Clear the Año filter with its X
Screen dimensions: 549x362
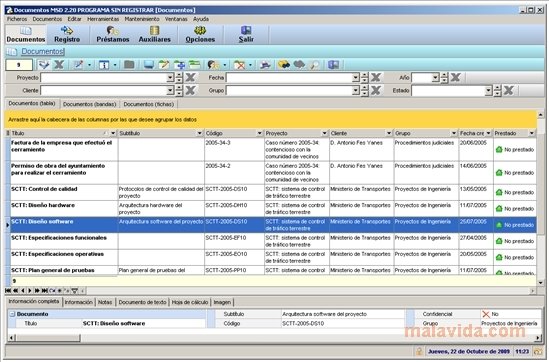455,77
